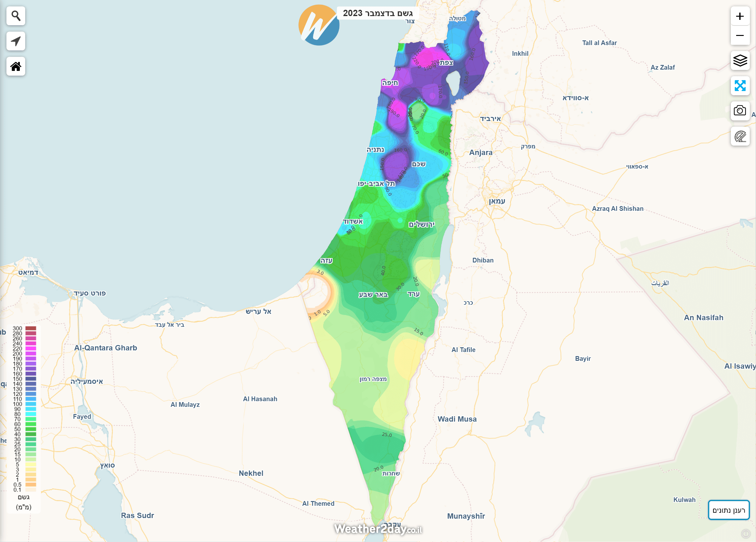The image size is (756, 542).
Task: Click the 100 mm cyan legend swatch
Action: (31, 404)
